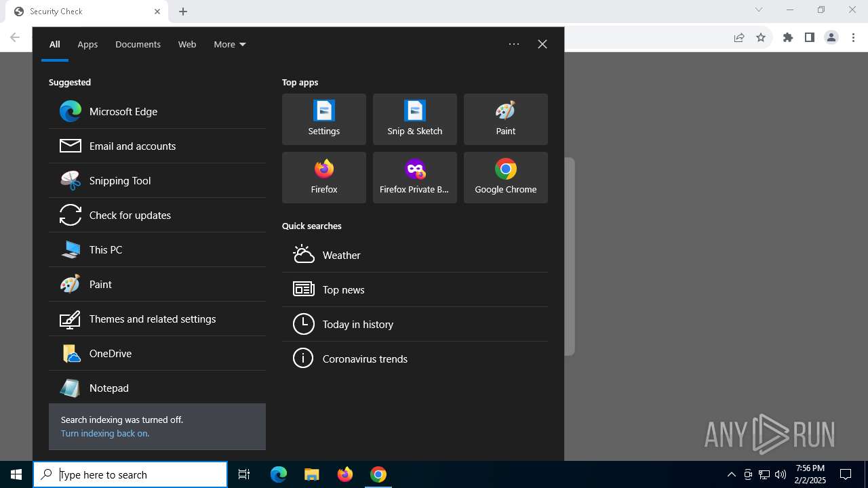The width and height of the screenshot is (868, 488).
Task: Open File Explorer from the taskbar
Action: pos(312,474)
